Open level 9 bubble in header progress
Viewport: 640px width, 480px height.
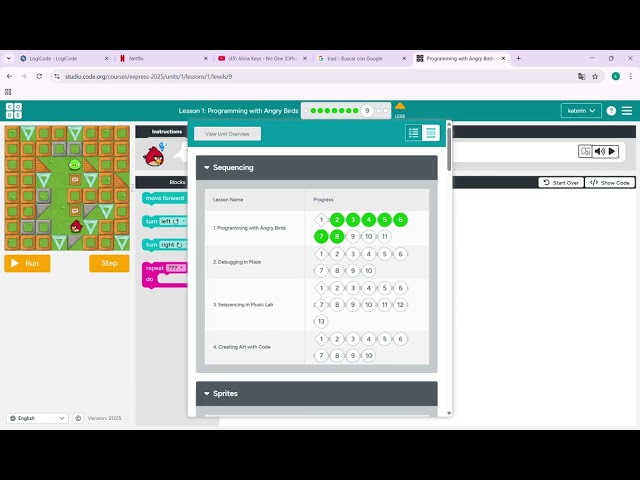[367, 111]
